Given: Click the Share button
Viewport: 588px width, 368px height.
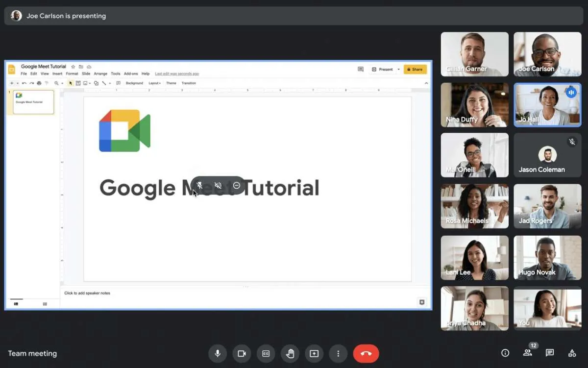Looking at the screenshot, I should point(415,69).
